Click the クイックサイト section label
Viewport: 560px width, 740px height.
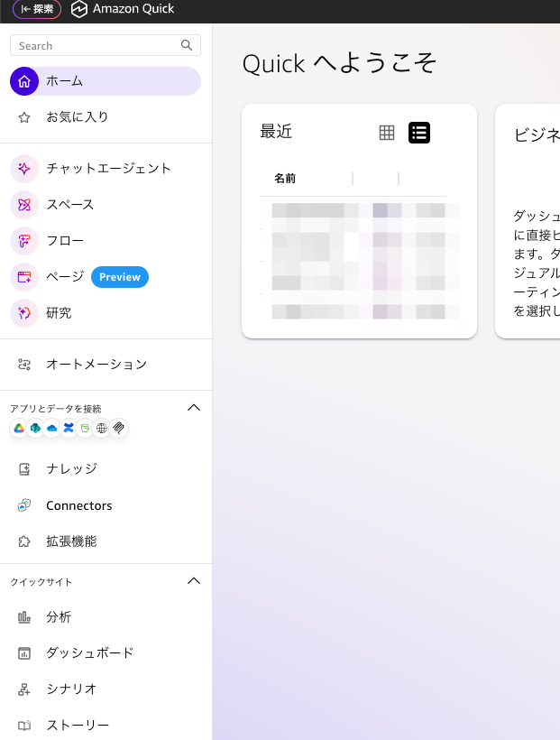pos(41,582)
